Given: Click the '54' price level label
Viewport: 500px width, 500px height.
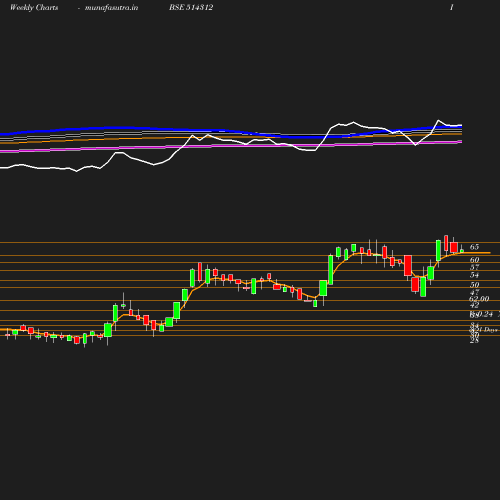Looking at the screenshot, I should click(x=474, y=275).
